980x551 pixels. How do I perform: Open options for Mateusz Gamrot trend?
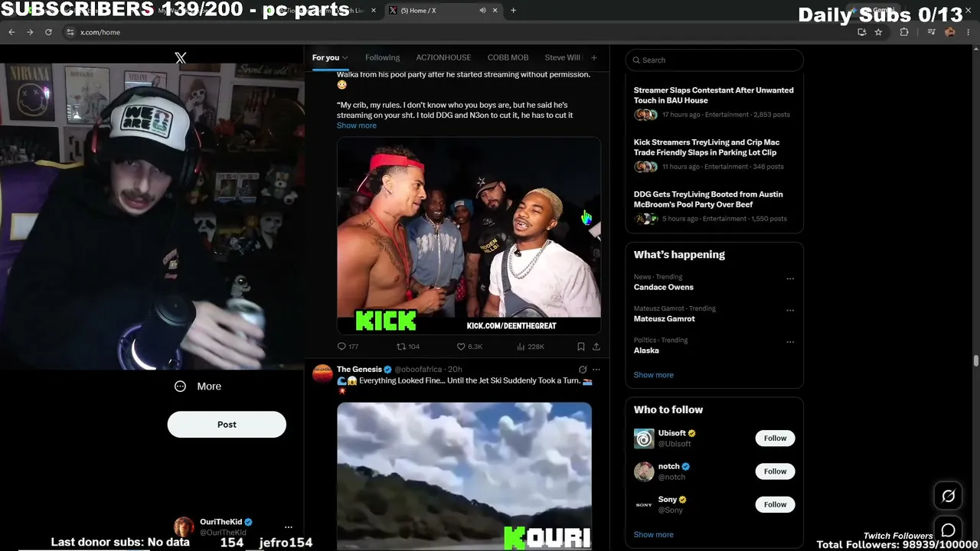tap(790, 311)
